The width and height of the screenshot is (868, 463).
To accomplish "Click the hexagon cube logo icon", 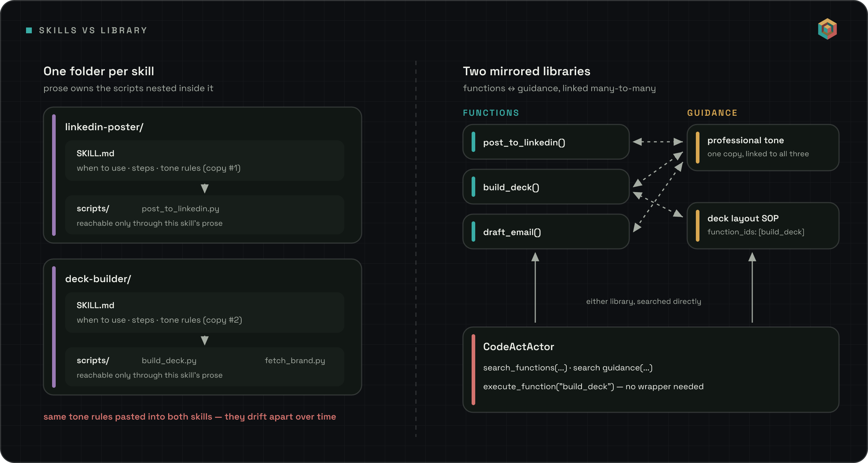I will coord(827,29).
